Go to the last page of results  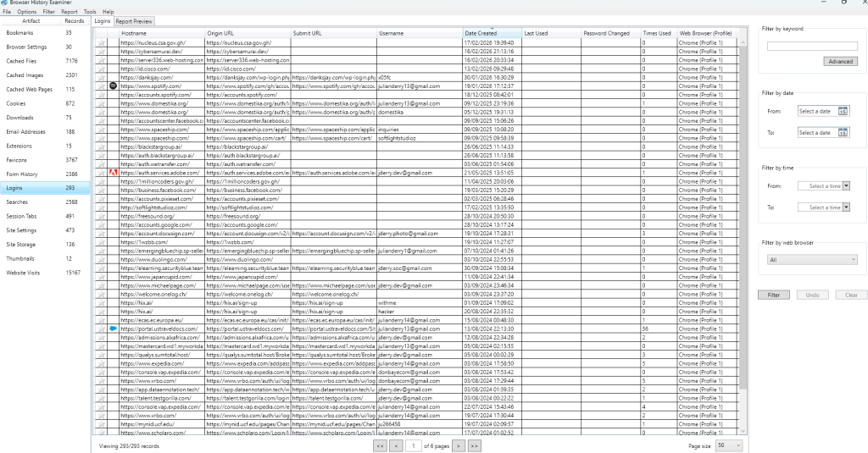474,445
